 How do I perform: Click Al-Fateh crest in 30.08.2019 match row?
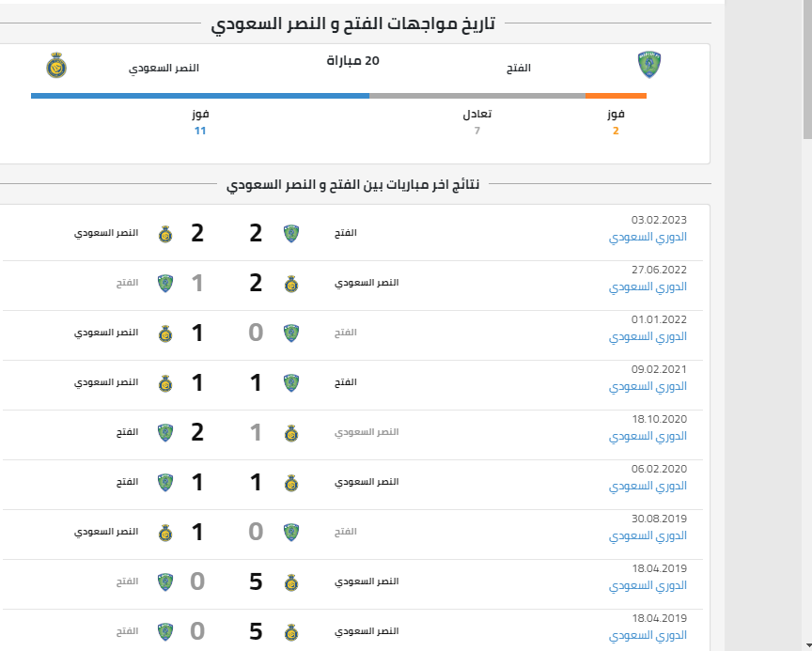(x=291, y=532)
